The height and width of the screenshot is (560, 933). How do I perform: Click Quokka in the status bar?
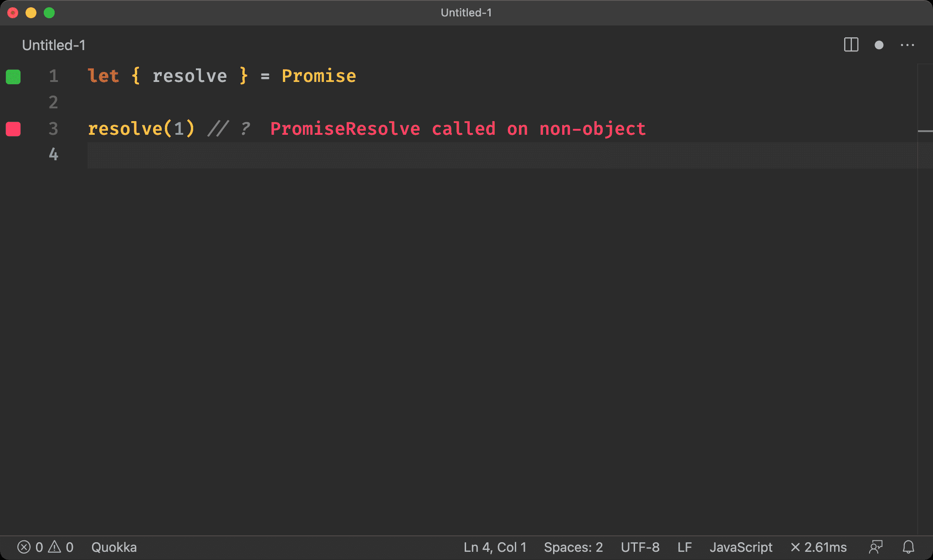tap(114, 547)
